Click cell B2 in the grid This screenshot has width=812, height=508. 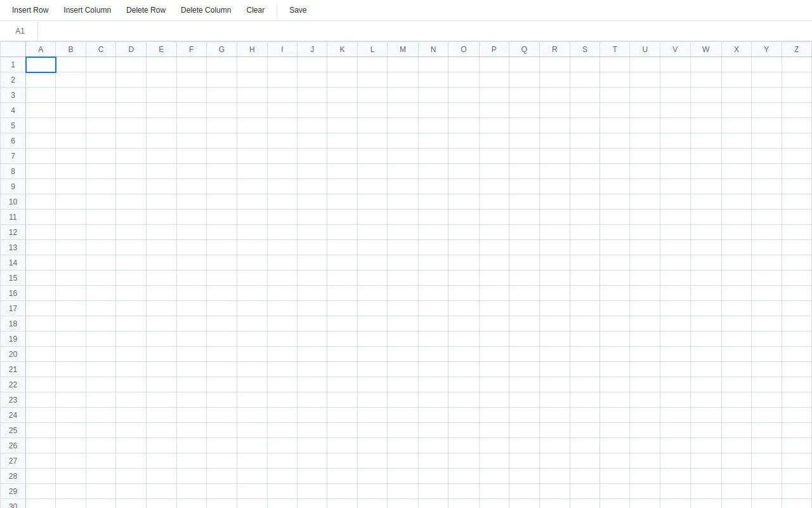click(x=70, y=80)
